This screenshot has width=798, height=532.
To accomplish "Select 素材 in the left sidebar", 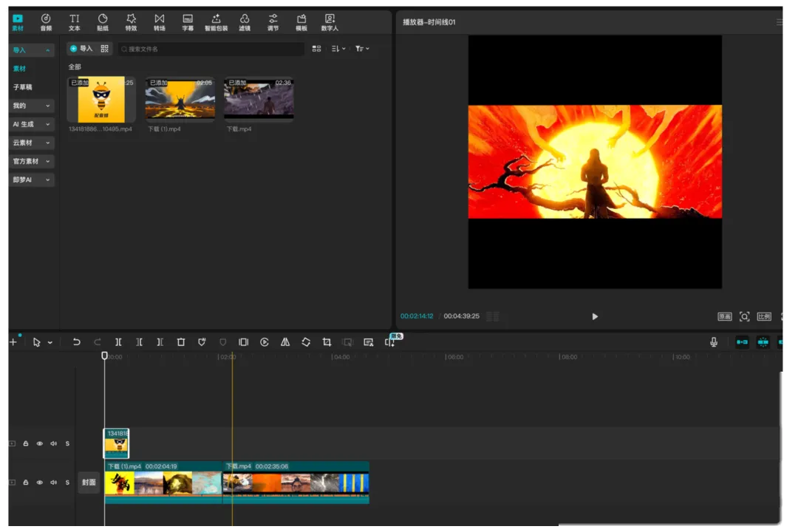I will click(19, 69).
